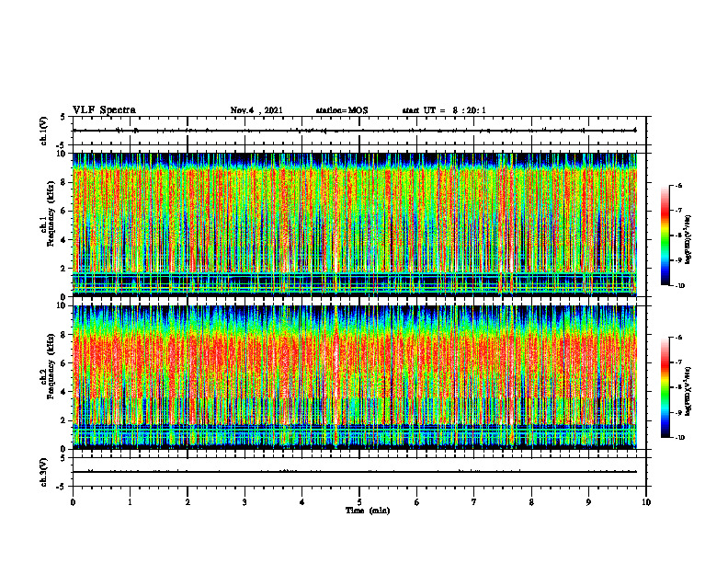Image resolution: width=728 pixels, height=563 pixels.
Task: Click the ch.2 spectrogram color bar
Action: 665,387
